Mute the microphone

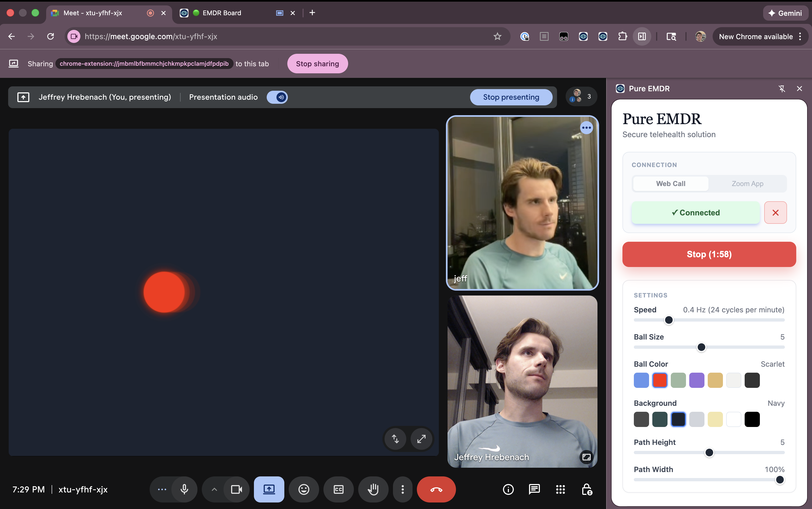(x=184, y=489)
